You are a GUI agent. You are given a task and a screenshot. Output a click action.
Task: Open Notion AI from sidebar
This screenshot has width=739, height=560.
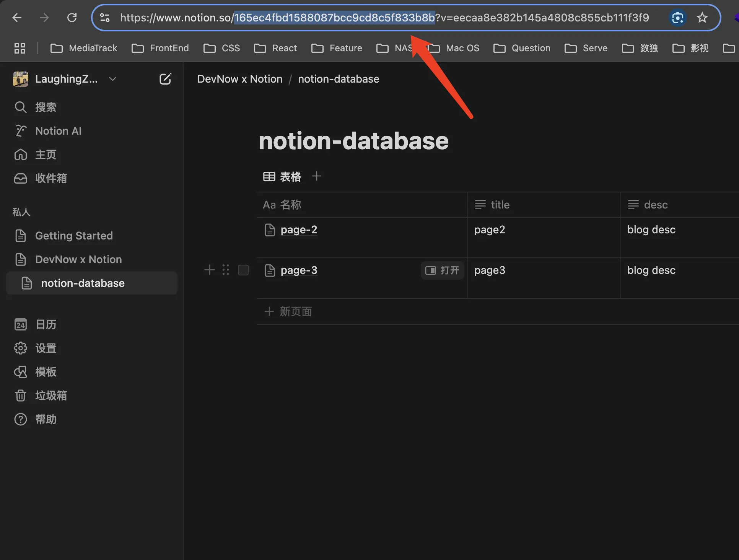point(21,131)
